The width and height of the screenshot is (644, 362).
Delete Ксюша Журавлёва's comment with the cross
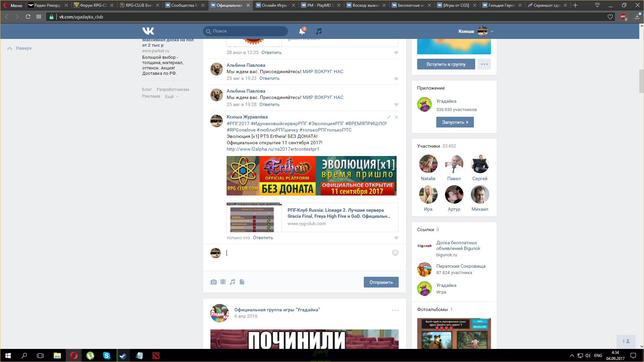tap(396, 117)
